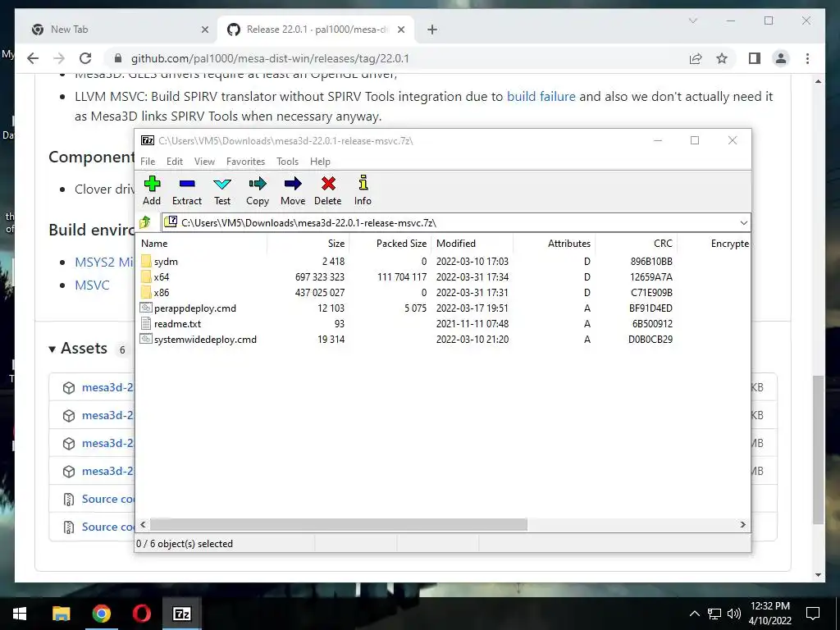
Task: Click the perappdeploy.cmd file icon
Action: point(146,308)
